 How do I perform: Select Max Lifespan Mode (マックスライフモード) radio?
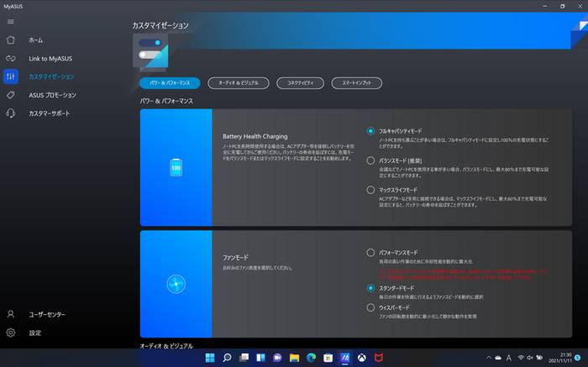click(x=370, y=190)
